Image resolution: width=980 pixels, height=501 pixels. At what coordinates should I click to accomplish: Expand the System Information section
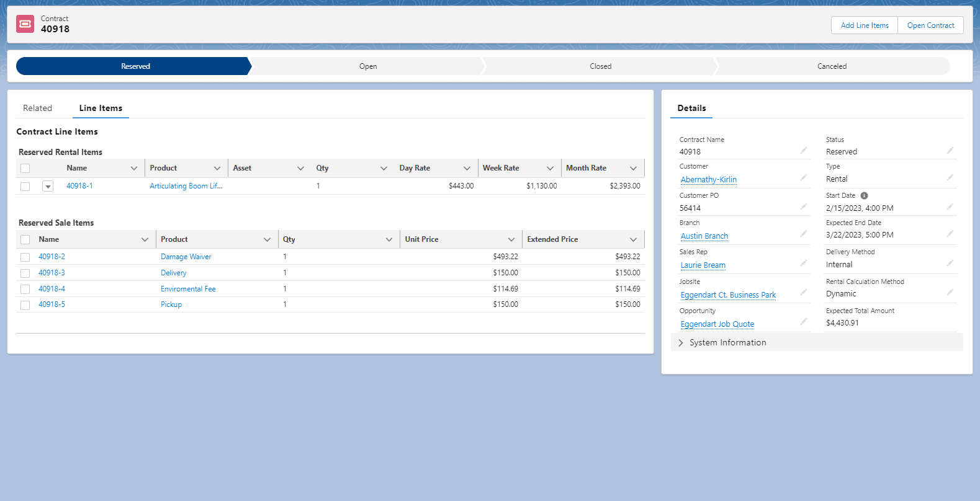click(x=681, y=343)
